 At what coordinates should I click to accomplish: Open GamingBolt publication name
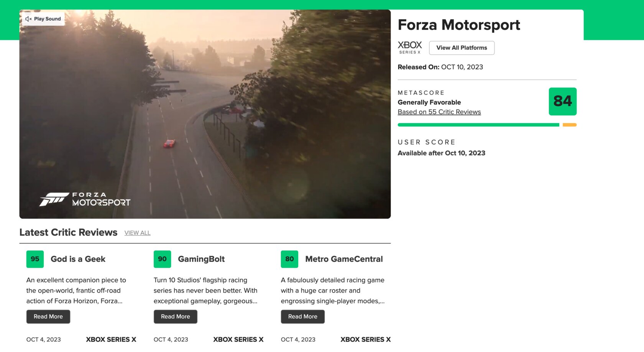click(201, 259)
